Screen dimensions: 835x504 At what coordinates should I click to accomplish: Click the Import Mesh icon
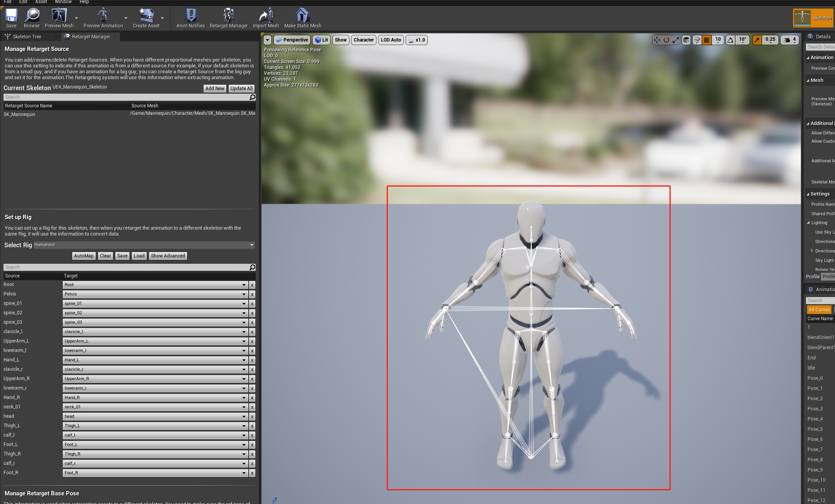point(266,18)
